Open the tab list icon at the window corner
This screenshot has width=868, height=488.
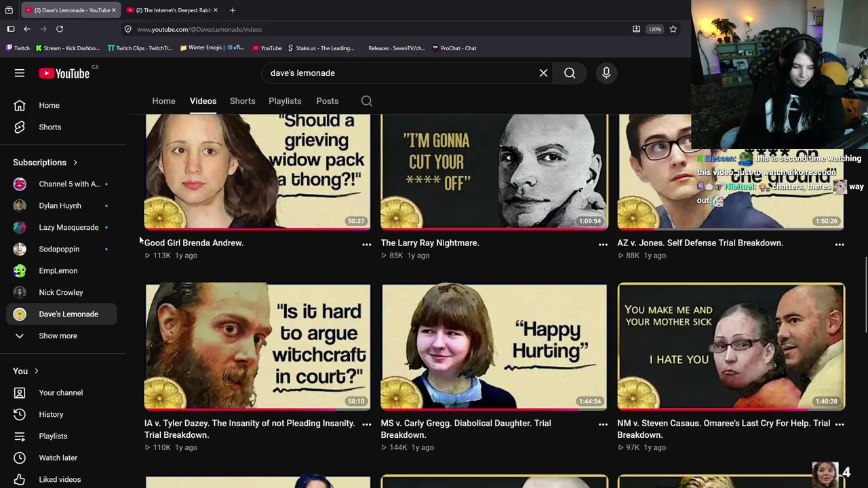coord(9,10)
